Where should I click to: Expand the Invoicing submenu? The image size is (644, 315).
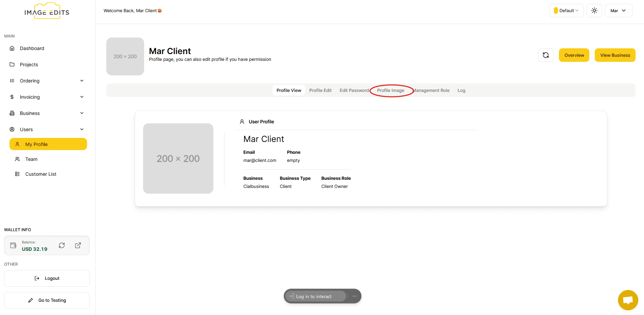82,97
